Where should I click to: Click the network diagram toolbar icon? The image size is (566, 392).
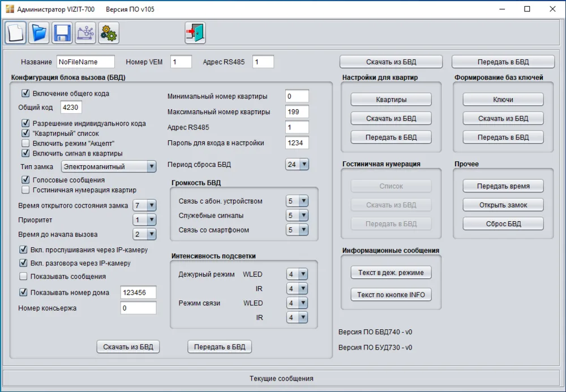(85, 33)
